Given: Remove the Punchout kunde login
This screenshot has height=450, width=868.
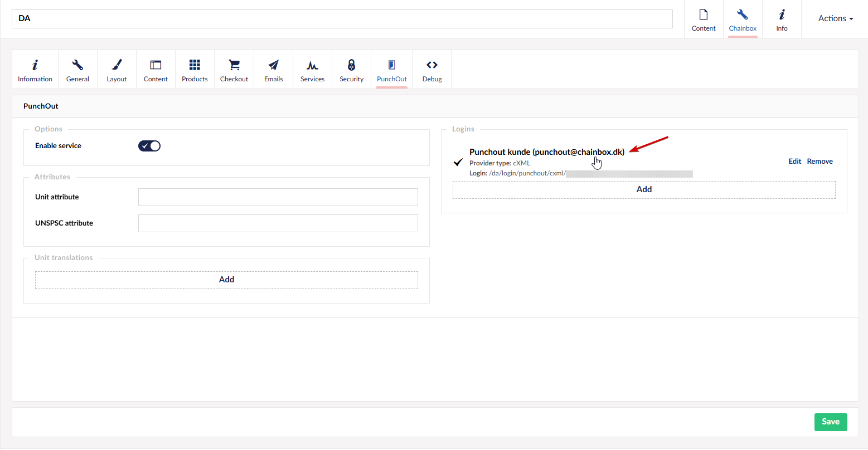Looking at the screenshot, I should pyautogui.click(x=819, y=162).
